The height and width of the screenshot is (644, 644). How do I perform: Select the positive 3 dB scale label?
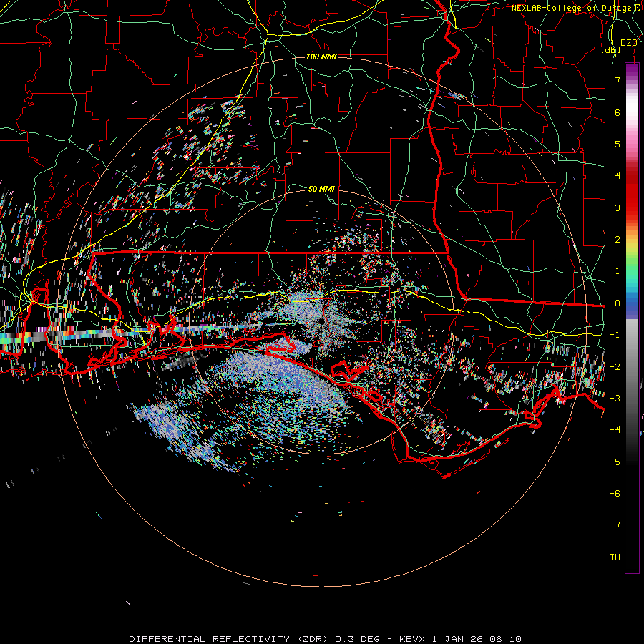[618, 208]
